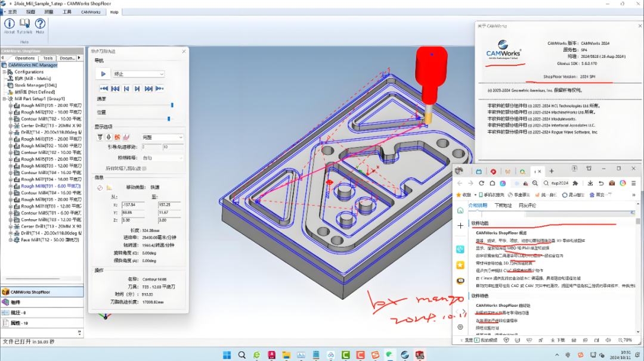Screen dimensions: 644x361
Task: Click the From X field -157.54
Action: 133,204
